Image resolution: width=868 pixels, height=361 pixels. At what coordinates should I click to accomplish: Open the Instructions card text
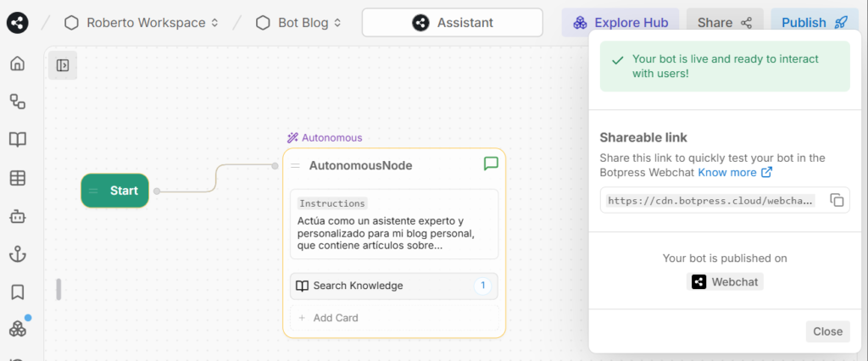394,224
